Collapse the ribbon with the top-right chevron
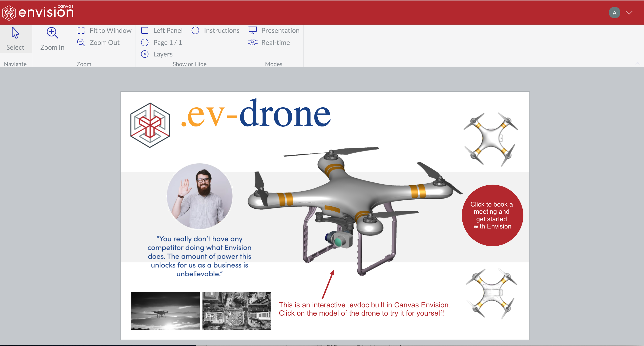 (x=638, y=64)
